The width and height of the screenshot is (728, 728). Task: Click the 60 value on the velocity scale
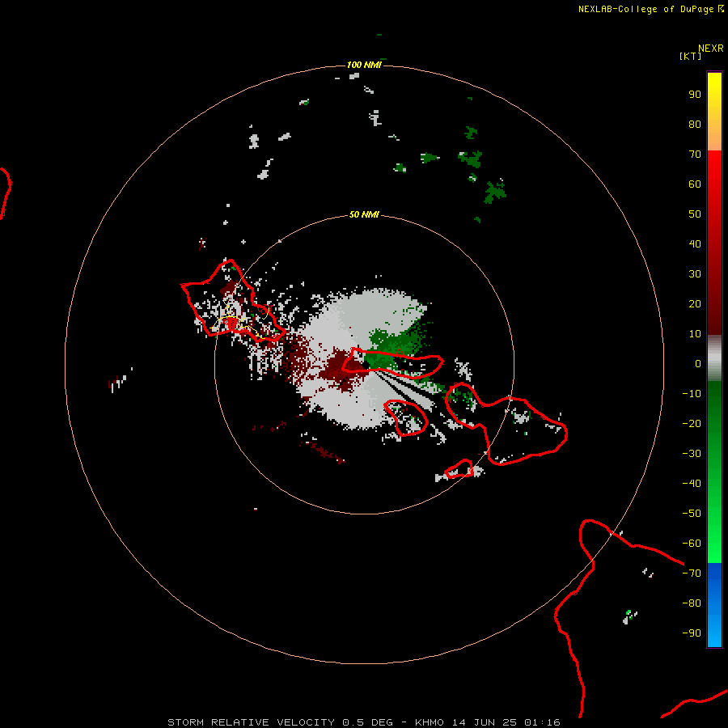pos(695,184)
